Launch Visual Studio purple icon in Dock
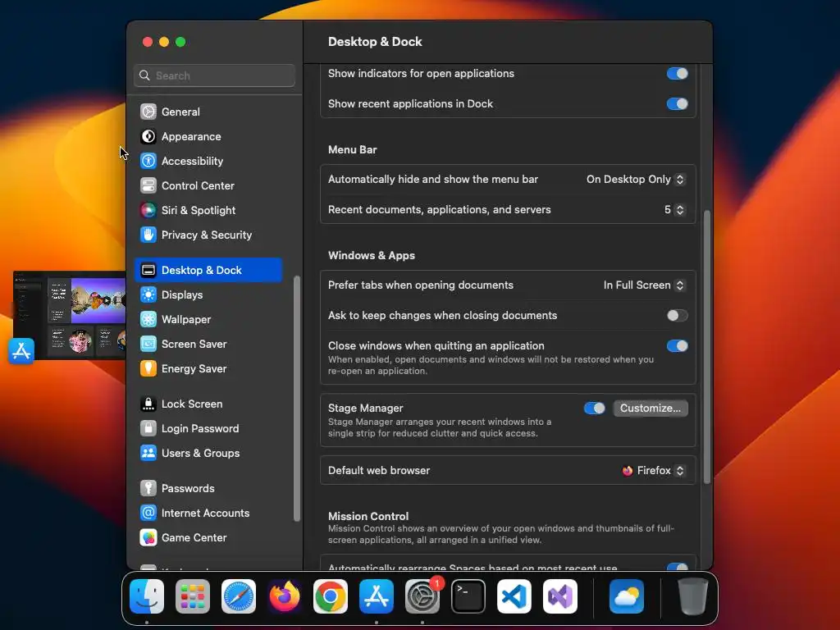Viewport: 840px width, 630px height. [559, 596]
